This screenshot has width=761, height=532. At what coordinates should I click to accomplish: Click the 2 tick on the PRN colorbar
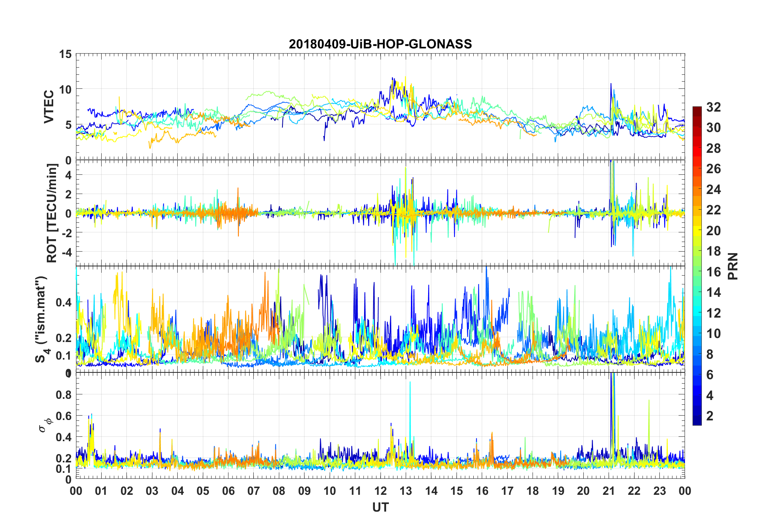(710, 416)
